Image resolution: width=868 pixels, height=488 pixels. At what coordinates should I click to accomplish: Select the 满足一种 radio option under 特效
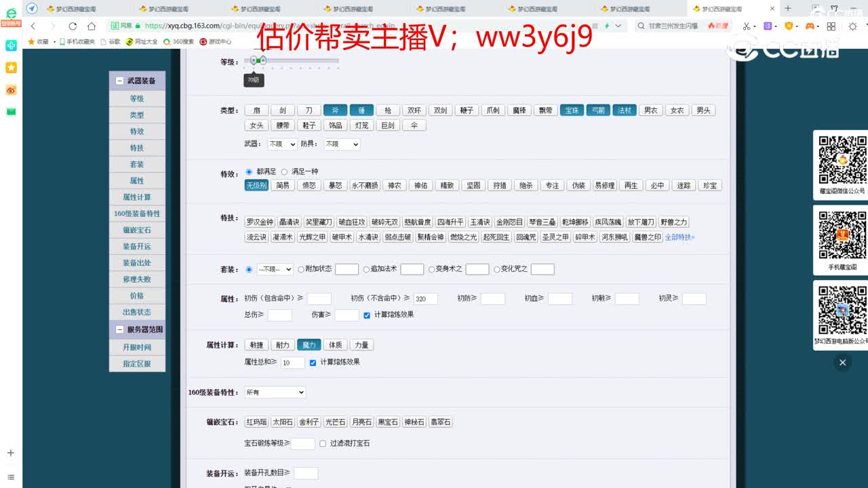pos(284,171)
